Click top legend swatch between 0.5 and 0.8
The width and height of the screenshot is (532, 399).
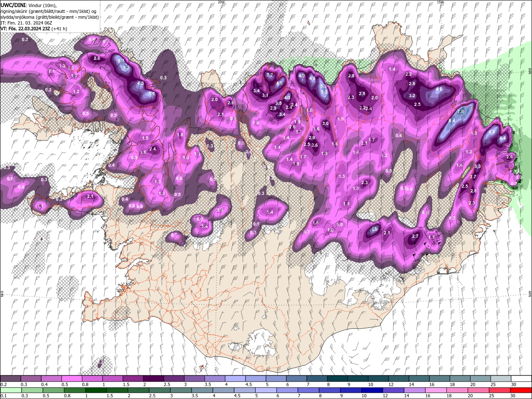pos(71,379)
